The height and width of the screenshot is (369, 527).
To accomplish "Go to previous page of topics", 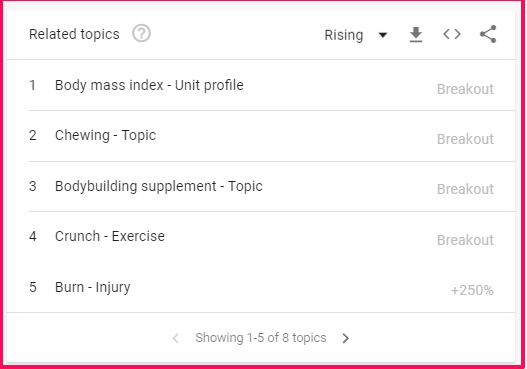I will point(175,338).
